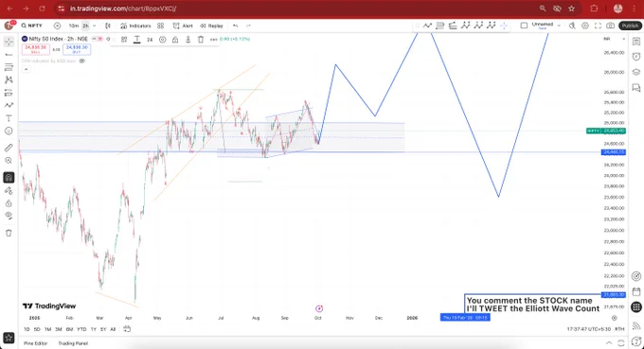This screenshot has width=644, height=349.
Task: Change line color in floating drawing toolbar
Action: [x=136, y=40]
